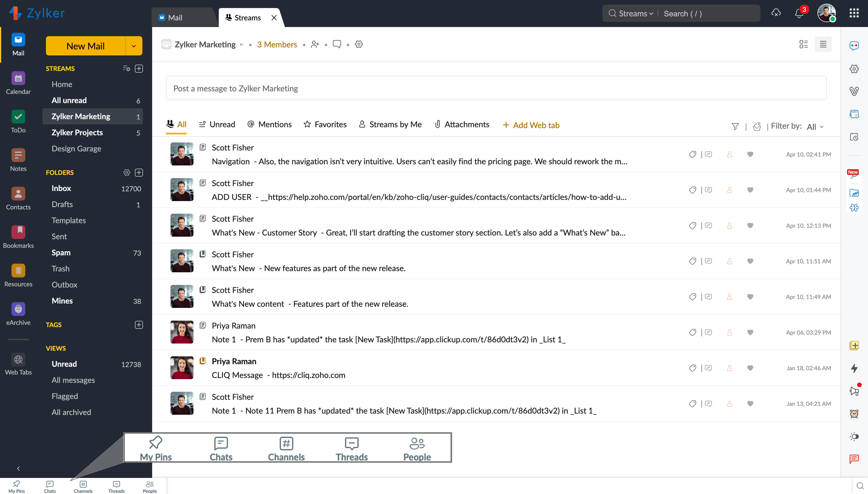Switch to the Unread tab
This screenshot has width=868, height=494.
coord(217,125)
